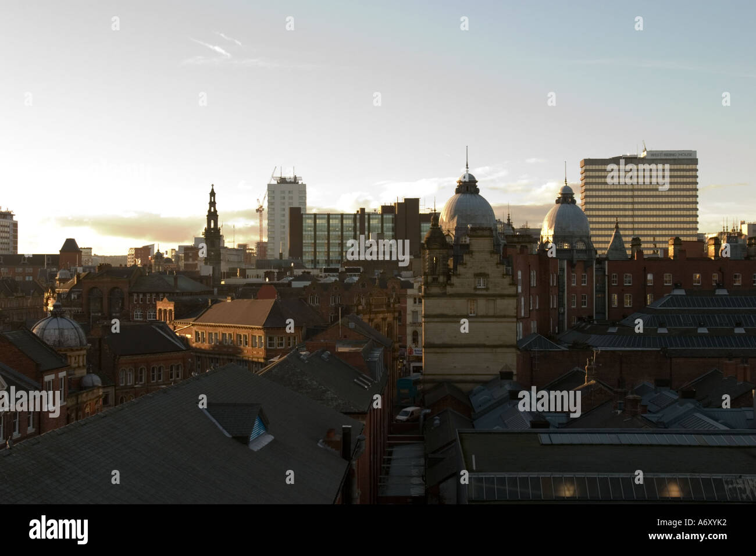Click the alamy logo in the black bottom strip
The width and height of the screenshot is (756, 556).
[59, 529]
